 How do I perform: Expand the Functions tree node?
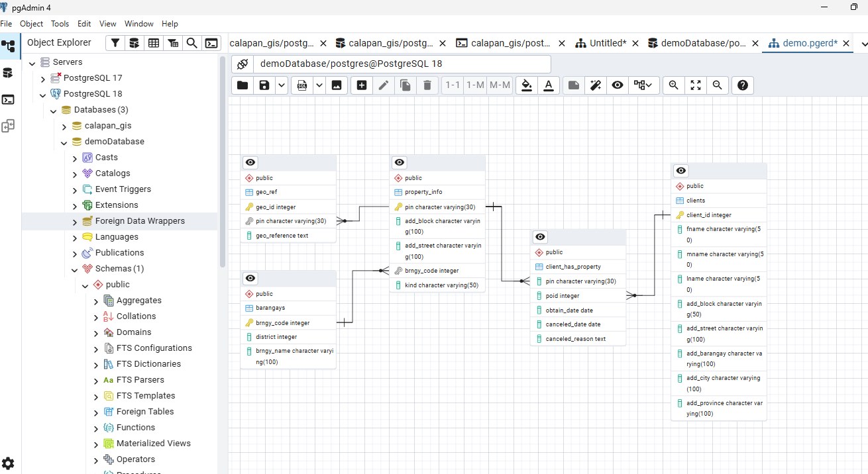(96, 428)
